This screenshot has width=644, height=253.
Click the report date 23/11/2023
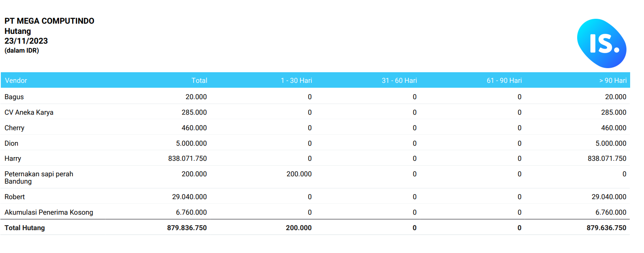26,41
